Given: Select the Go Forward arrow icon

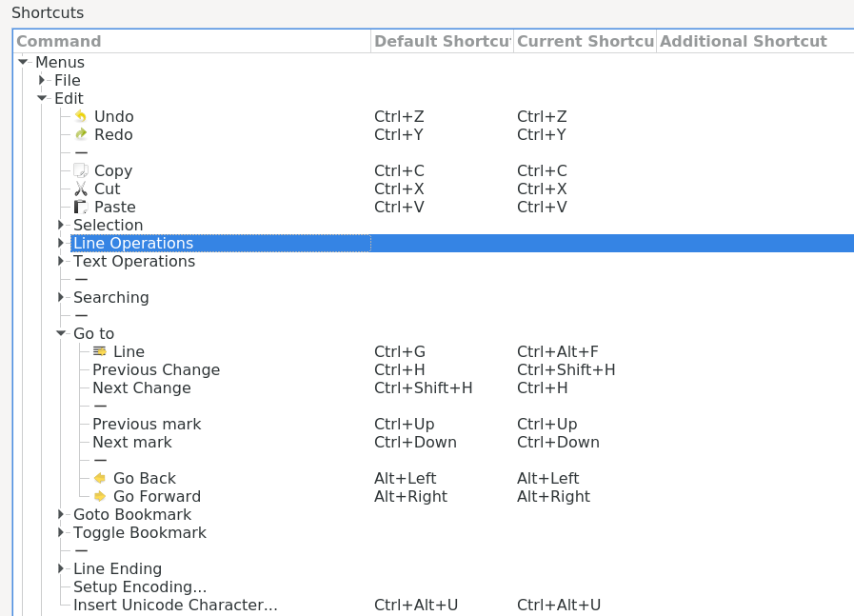Looking at the screenshot, I should tap(99, 496).
